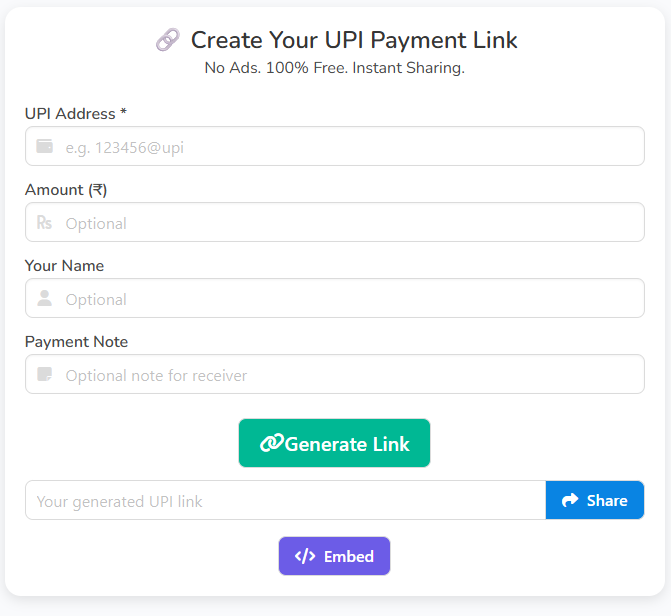
Task: Click the wallet icon in UPI Address field
Action: point(44,146)
